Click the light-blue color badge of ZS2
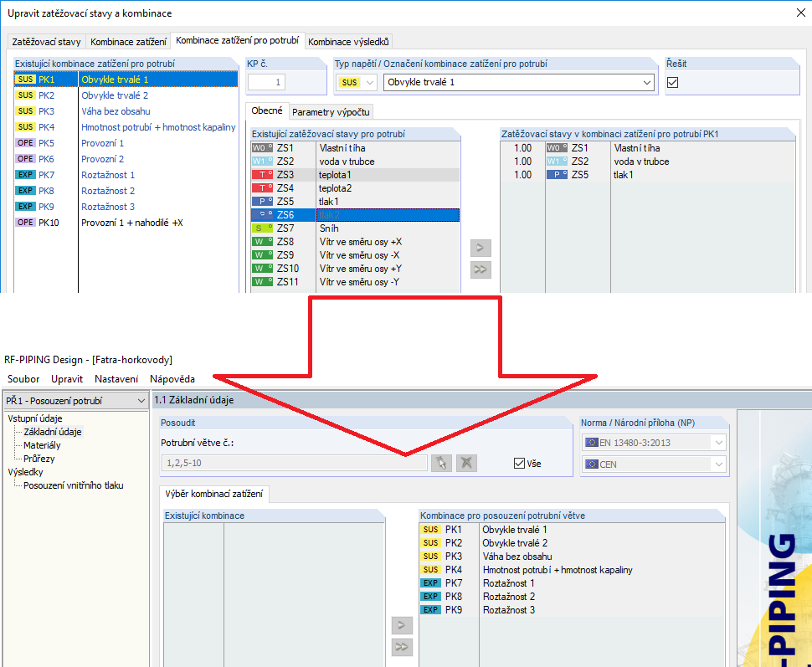The height and width of the screenshot is (667, 812). tap(262, 161)
